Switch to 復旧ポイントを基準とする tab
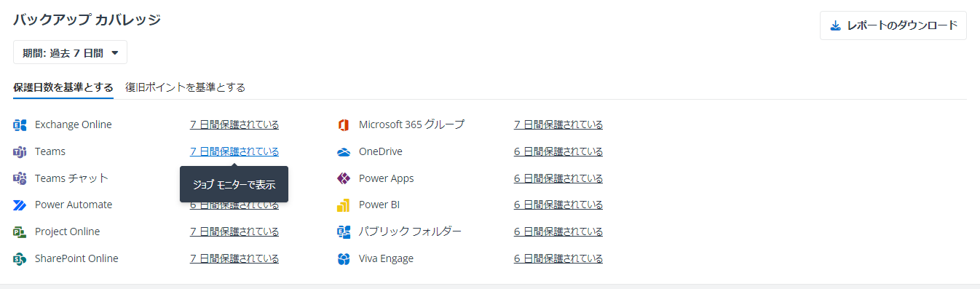The image size is (980, 289). coord(185,87)
